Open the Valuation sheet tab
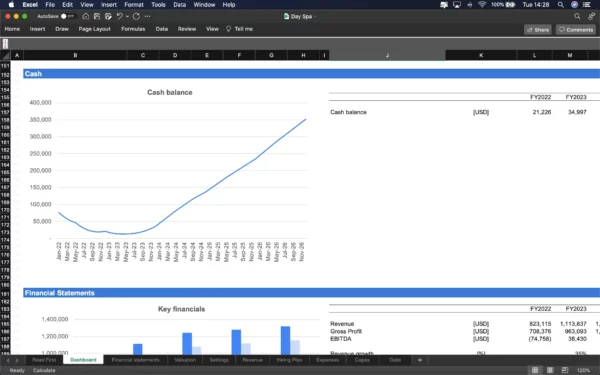This screenshot has height=375, width=600. (x=185, y=360)
